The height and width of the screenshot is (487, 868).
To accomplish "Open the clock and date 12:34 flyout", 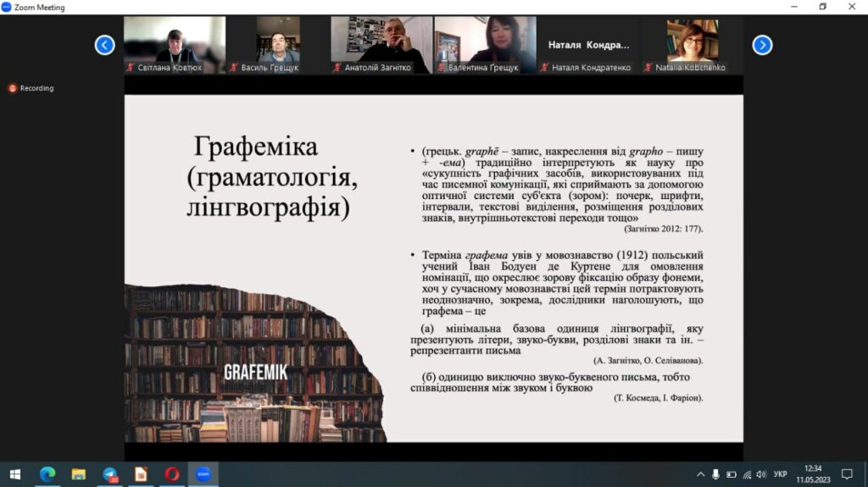I will (x=813, y=474).
